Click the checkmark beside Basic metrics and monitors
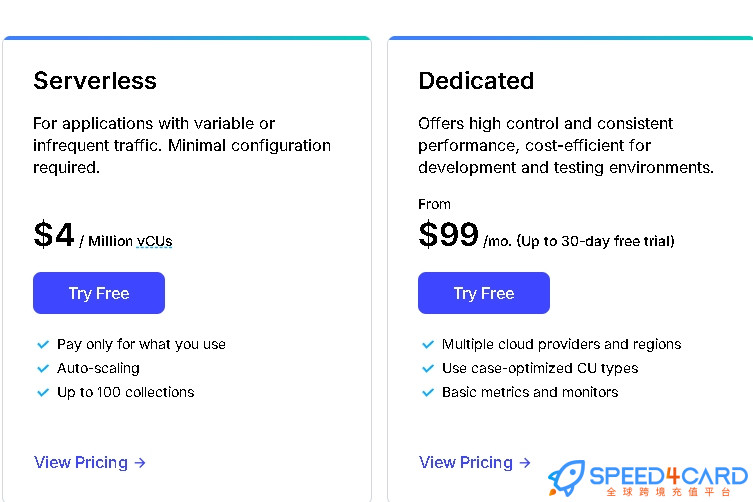This screenshot has height=502, width=753. click(x=428, y=392)
